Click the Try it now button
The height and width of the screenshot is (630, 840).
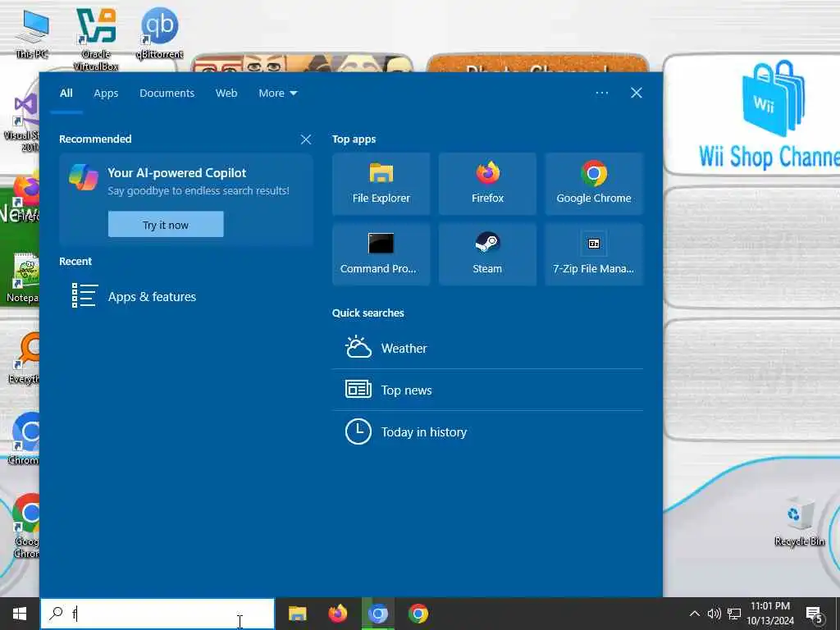(166, 225)
